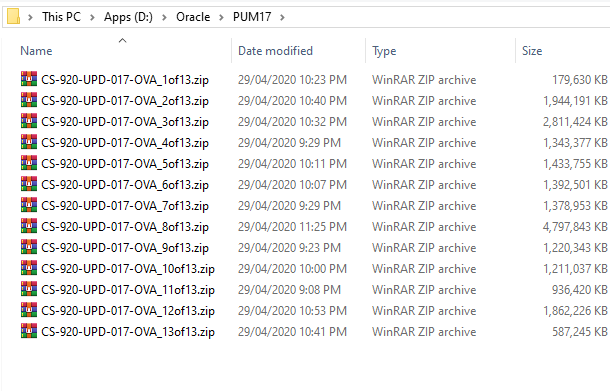Sort files by Date modified column
This screenshot has height=391, width=610.
275,51
